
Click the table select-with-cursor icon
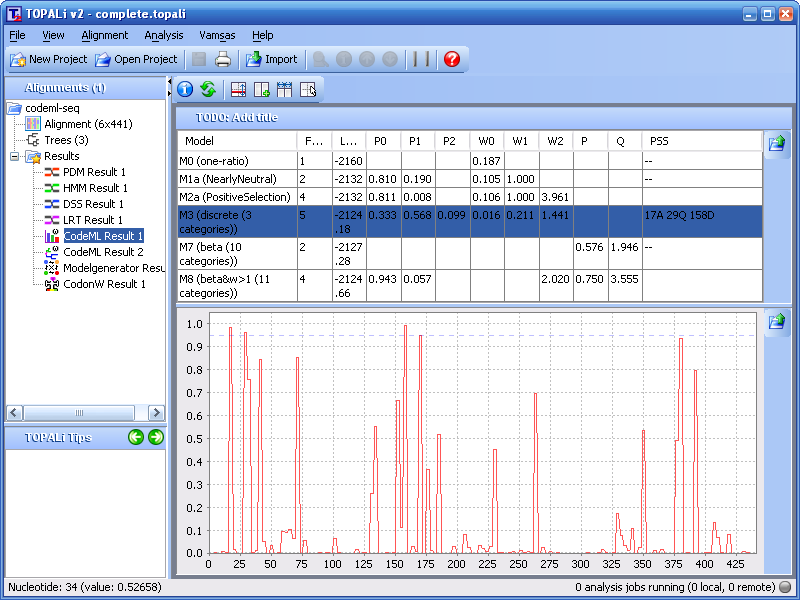point(308,90)
